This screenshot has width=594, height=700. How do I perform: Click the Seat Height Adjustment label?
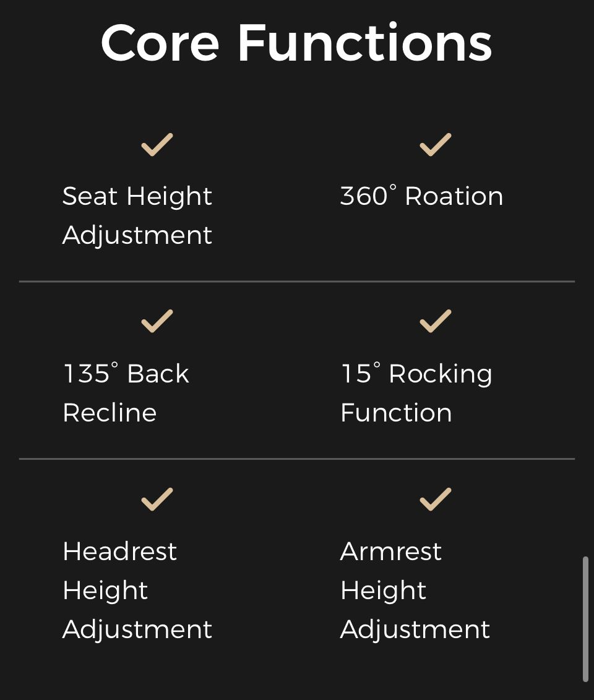[x=137, y=215]
